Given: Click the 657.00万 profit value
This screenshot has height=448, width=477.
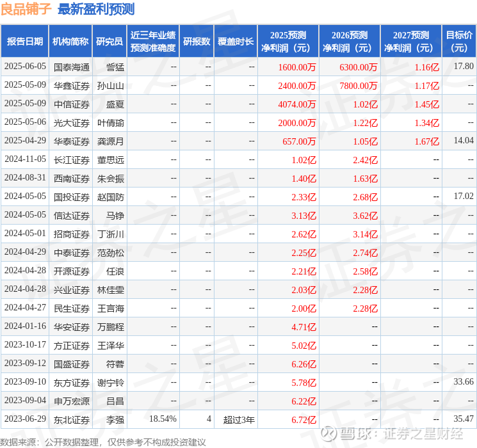Looking at the screenshot, I should [299, 141].
